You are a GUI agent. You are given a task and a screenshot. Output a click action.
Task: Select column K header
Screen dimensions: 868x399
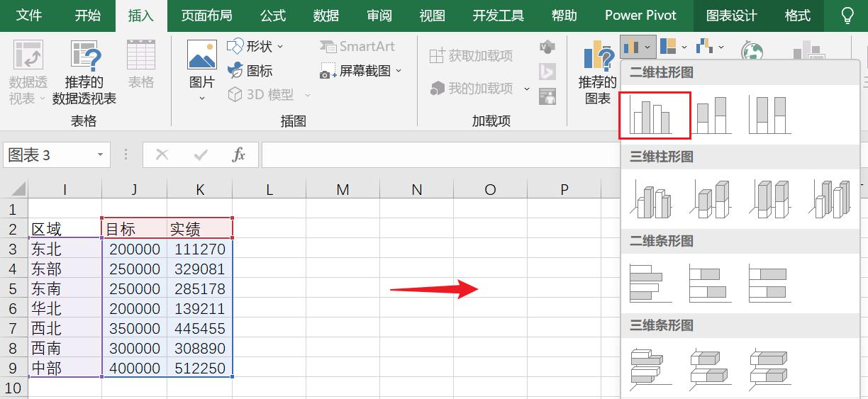pyautogui.click(x=200, y=189)
